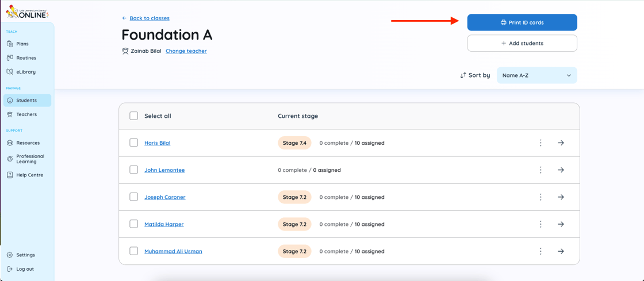Go to Teachers in the sidebar
The width and height of the screenshot is (644, 281).
pos(26,114)
